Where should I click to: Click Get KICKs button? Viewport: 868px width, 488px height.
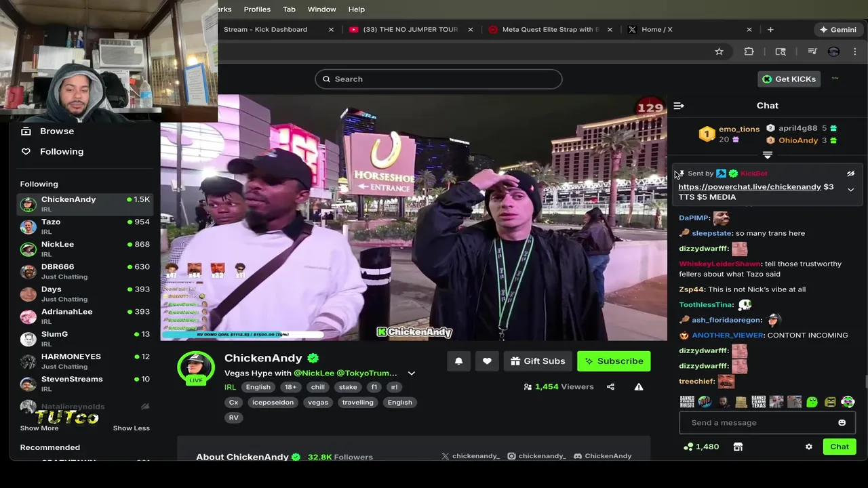point(789,79)
